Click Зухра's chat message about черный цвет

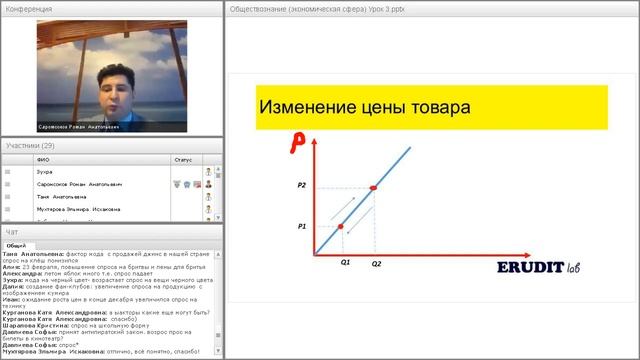tap(108, 280)
